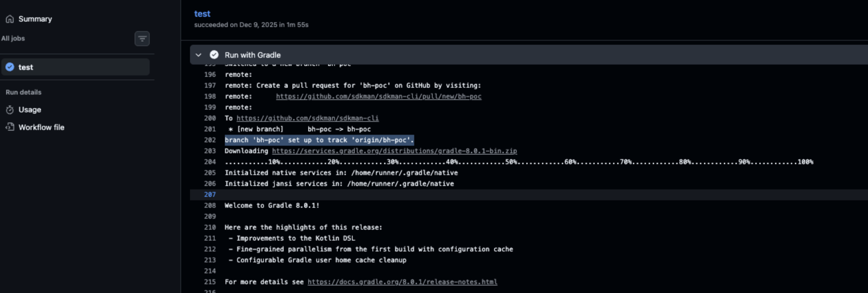868x293 pixels.
Task: Open the bh-poc pull request link
Action: (379, 96)
